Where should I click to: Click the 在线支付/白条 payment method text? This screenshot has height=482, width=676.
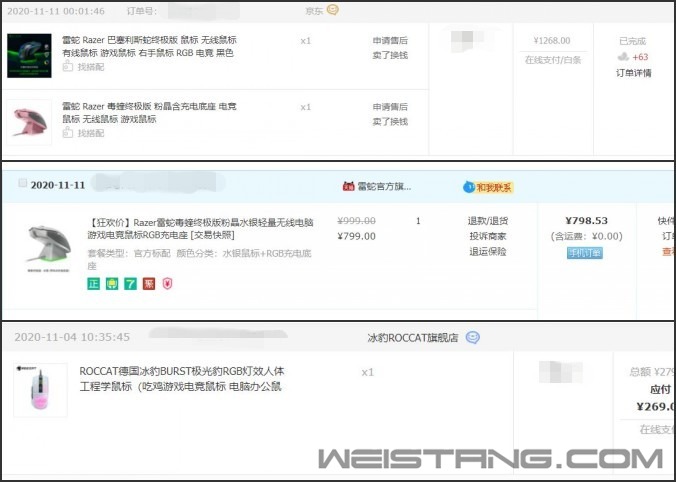click(553, 60)
